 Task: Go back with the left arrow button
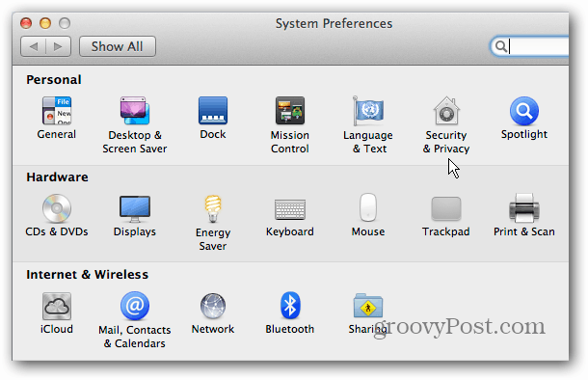click(x=34, y=46)
